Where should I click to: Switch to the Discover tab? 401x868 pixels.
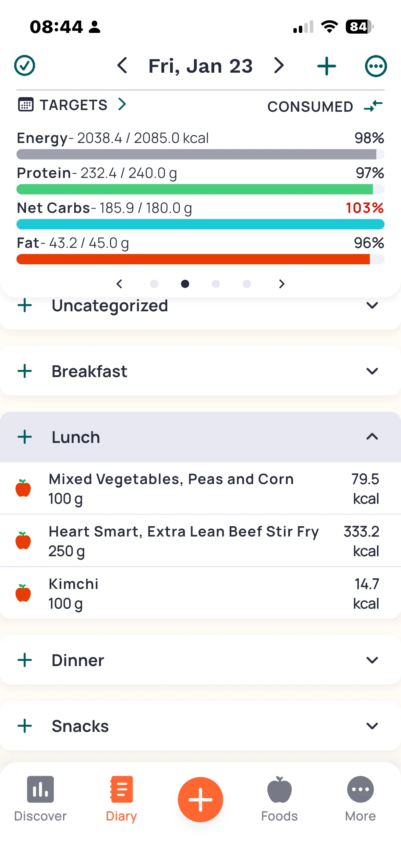40,799
